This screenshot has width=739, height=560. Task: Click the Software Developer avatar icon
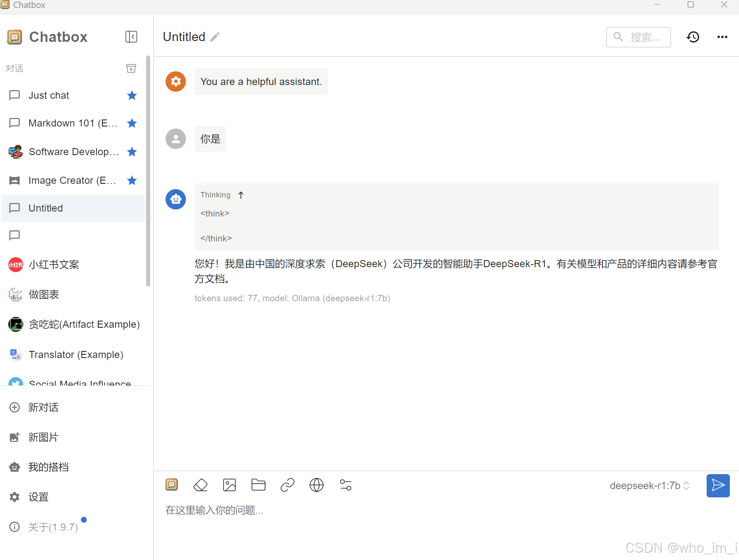coord(16,152)
